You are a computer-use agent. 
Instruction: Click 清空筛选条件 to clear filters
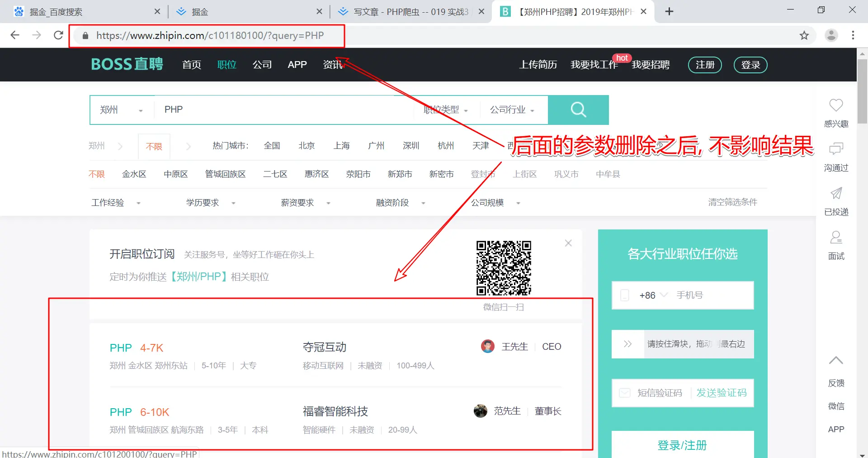(x=733, y=202)
